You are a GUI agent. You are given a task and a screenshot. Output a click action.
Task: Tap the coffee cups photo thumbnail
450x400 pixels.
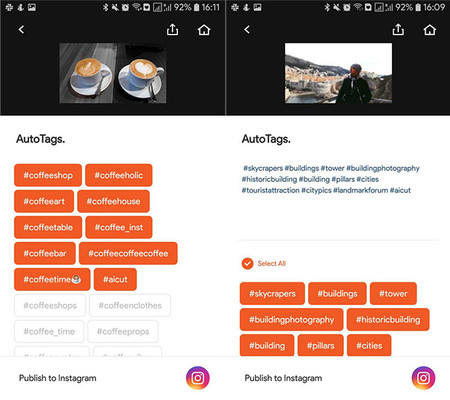tap(113, 73)
